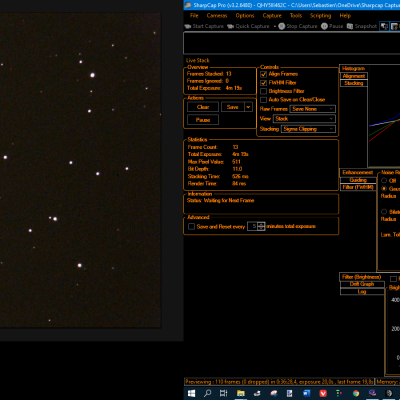400x400 pixels.
Task: Click the first highlighted toolbar icon after Snapshot
Action: click(384, 26)
